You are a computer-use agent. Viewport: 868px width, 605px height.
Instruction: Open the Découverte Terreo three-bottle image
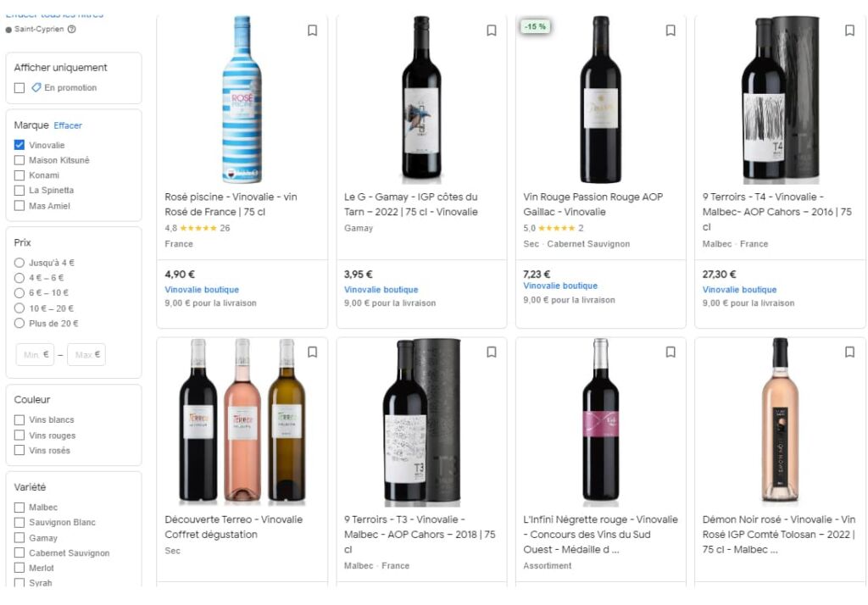[x=242, y=420]
